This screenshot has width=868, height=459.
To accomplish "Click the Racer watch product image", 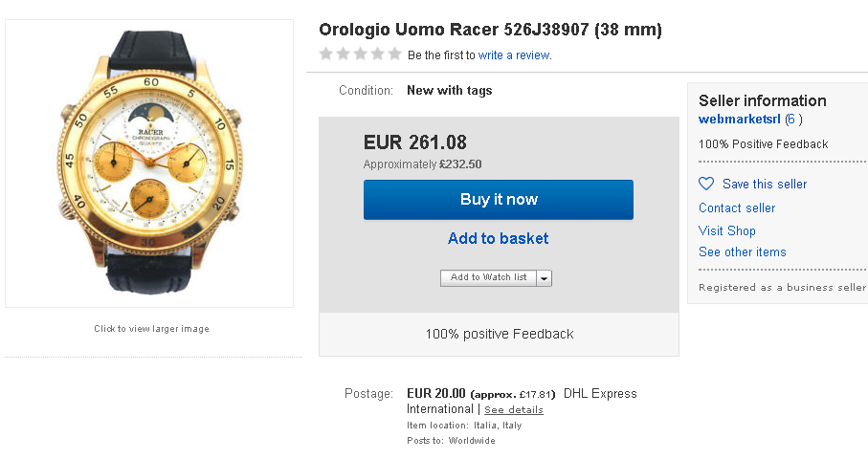I will pos(149,163).
